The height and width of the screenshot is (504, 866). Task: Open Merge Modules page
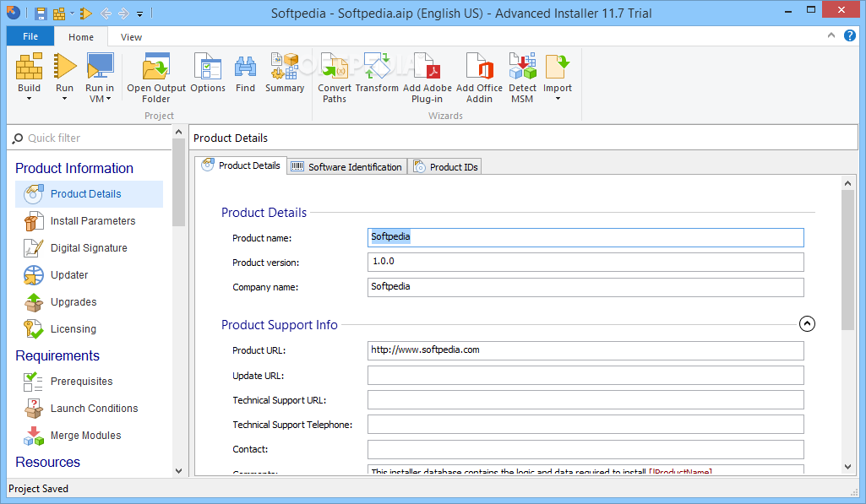[89, 436]
